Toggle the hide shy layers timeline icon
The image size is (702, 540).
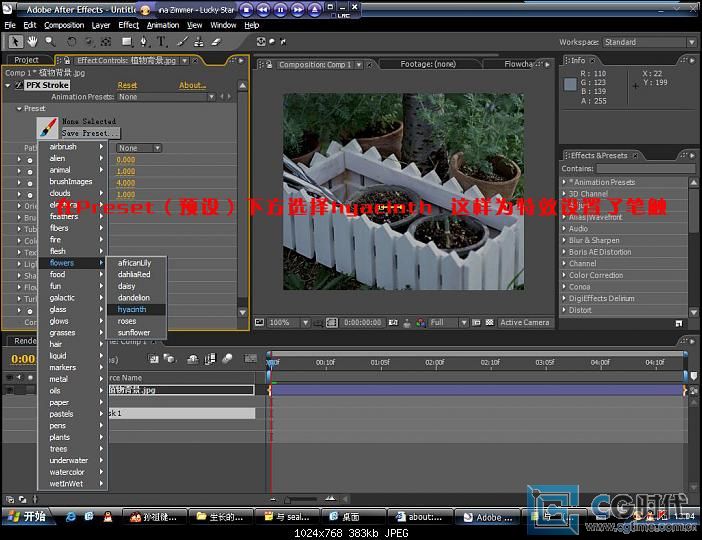click(x=193, y=359)
